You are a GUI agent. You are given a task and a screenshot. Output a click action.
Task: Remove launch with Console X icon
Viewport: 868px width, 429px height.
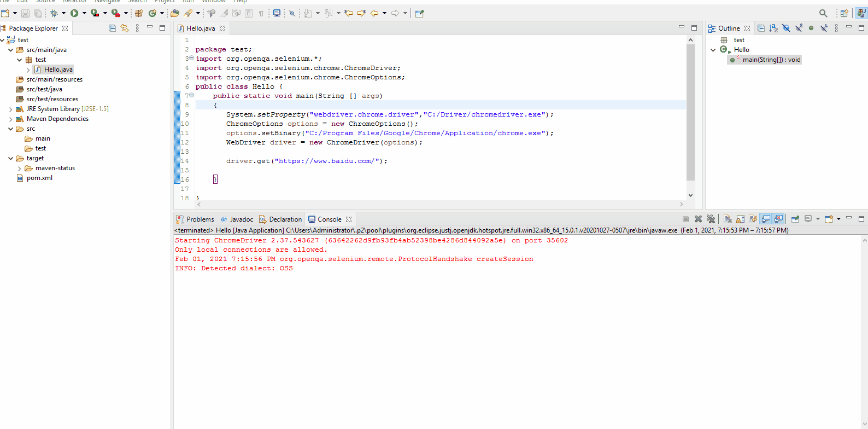[x=698, y=219]
